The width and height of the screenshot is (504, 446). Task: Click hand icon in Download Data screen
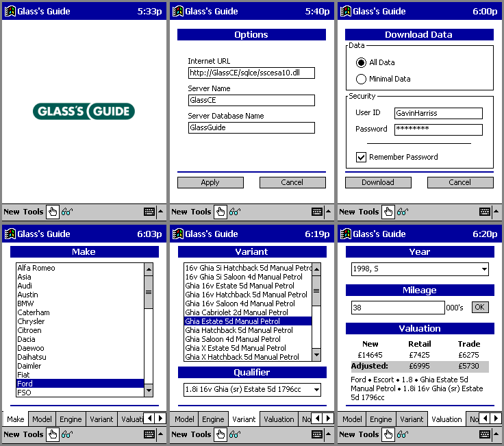[388, 212]
